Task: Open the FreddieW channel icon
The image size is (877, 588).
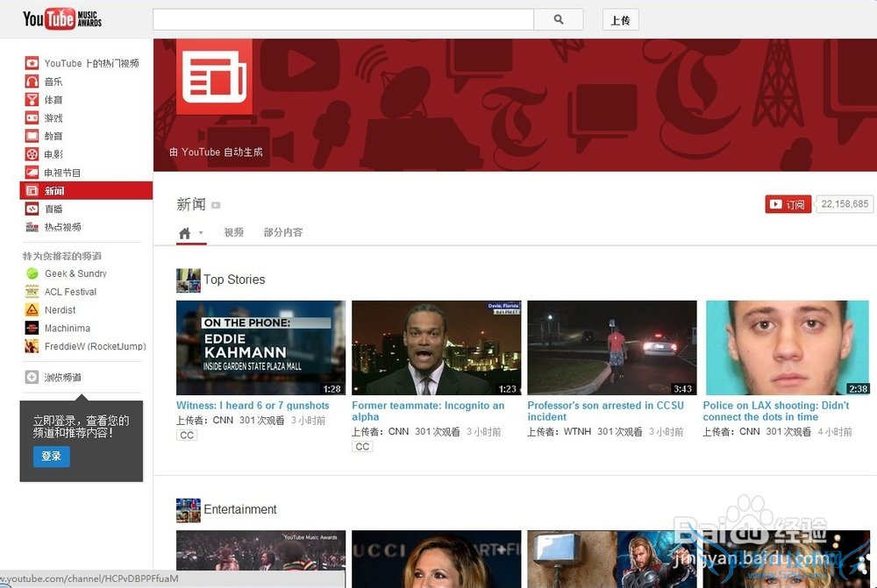Action: [x=32, y=346]
